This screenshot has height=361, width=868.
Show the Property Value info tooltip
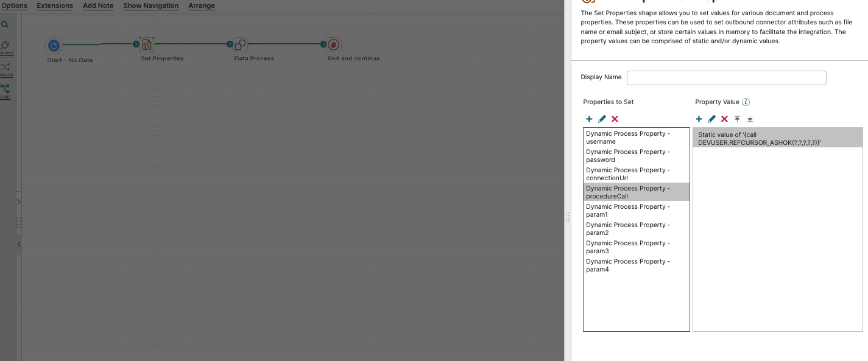tap(746, 102)
